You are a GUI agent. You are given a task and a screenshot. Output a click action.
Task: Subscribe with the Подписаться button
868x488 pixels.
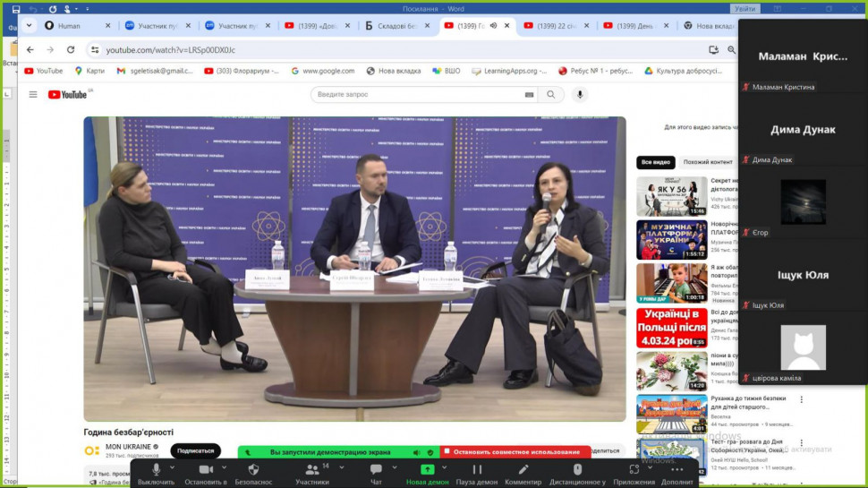195,451
